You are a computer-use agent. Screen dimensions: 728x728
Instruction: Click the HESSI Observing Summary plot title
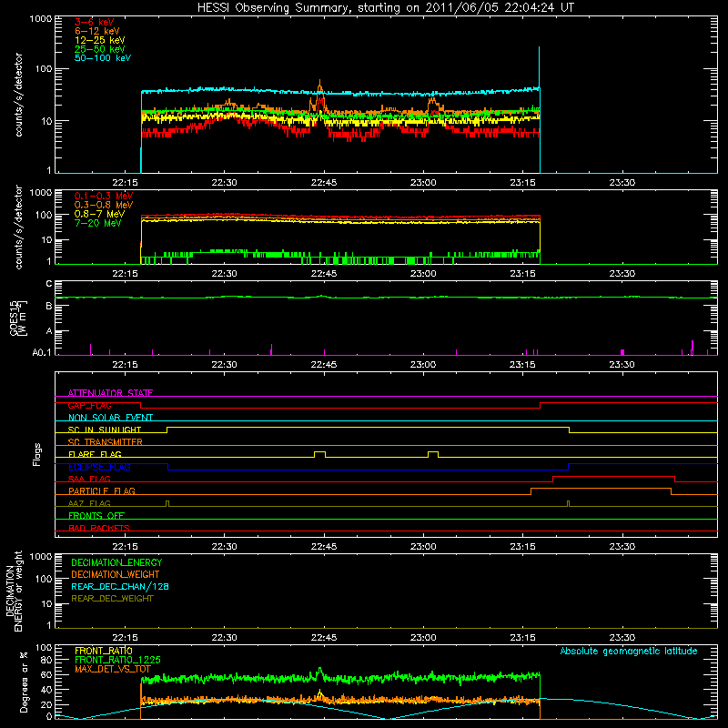coord(386,8)
